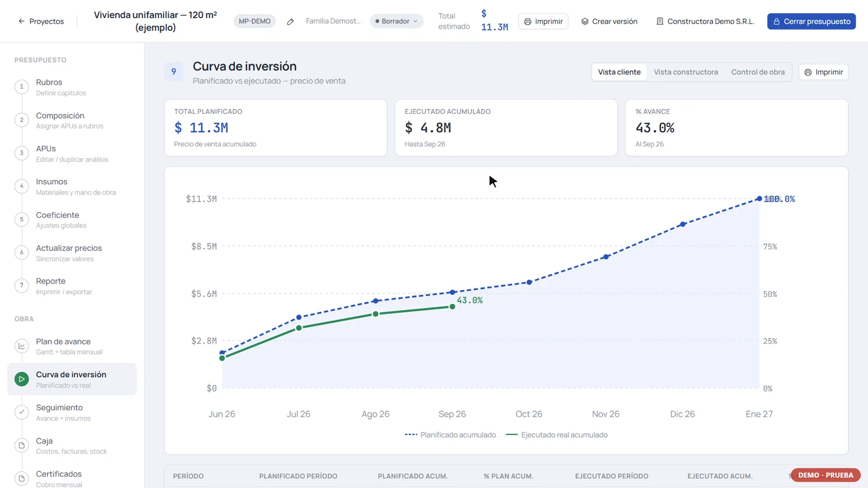Click the PLANIFICADO ACUM. column header

pyautogui.click(x=413, y=476)
